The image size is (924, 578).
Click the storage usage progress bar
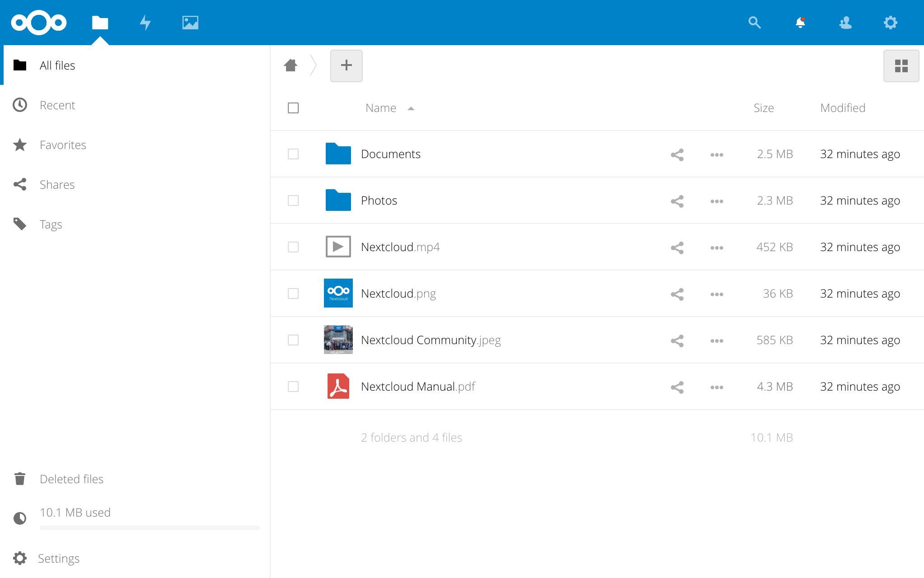click(149, 527)
